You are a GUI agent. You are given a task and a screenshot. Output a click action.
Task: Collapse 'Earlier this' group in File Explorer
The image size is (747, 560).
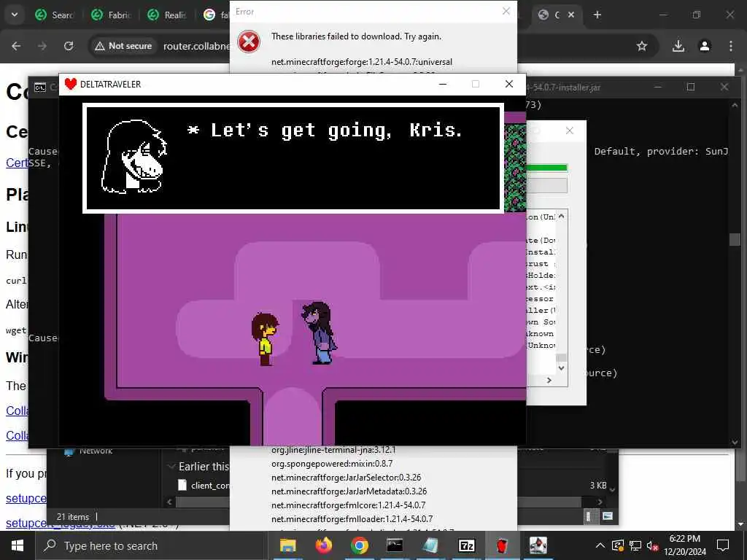pos(171,467)
